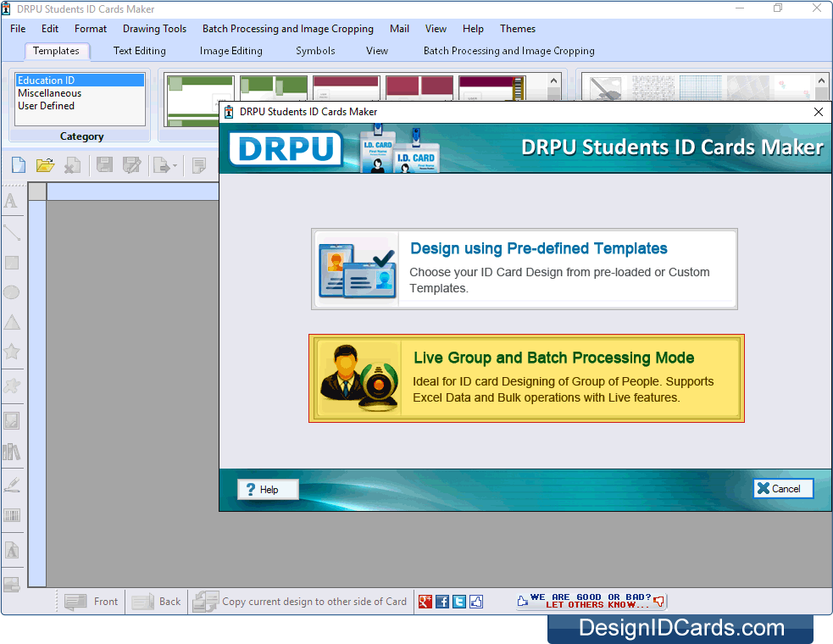Select the Card Properties tool at toolbar bottom
The width and height of the screenshot is (833, 644).
pyautogui.click(x=11, y=585)
